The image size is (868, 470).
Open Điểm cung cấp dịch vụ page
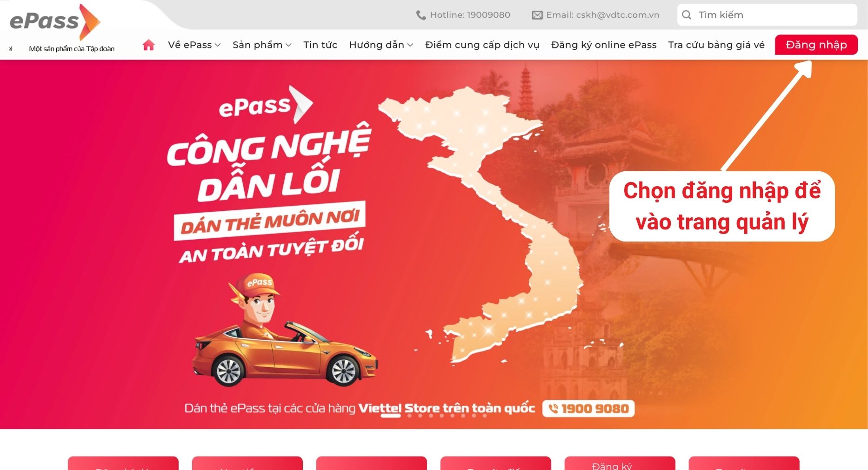coord(482,45)
